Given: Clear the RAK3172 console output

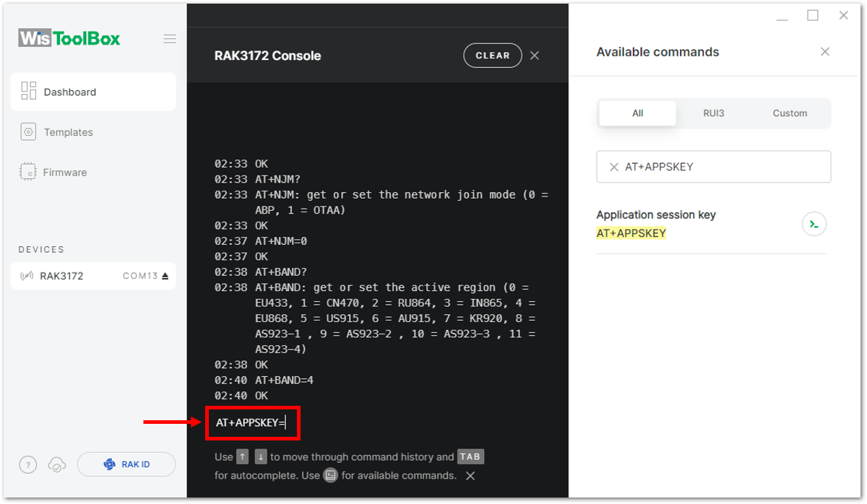Looking at the screenshot, I should tap(493, 56).
